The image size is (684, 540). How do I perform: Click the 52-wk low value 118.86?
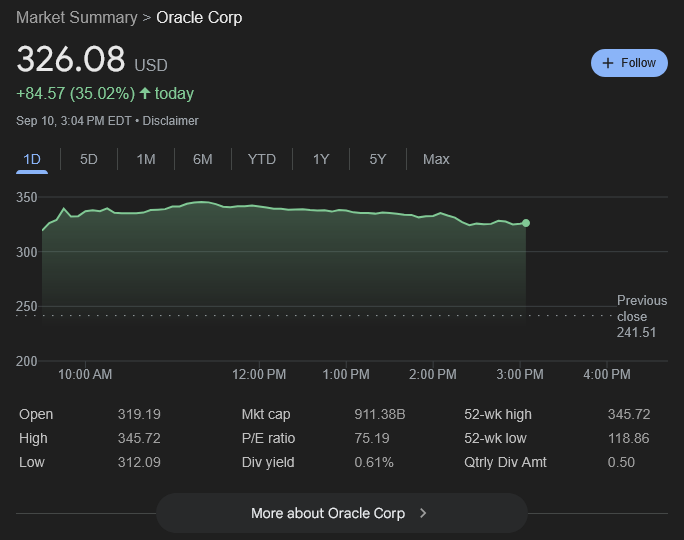(629, 438)
